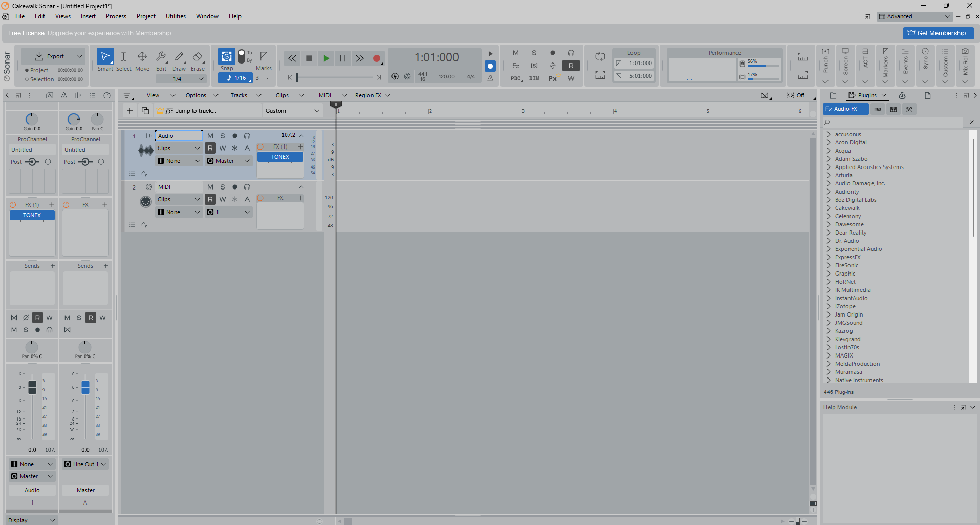Image resolution: width=980 pixels, height=525 pixels.
Task: Expand the iZotope plugin folder
Action: tap(829, 306)
